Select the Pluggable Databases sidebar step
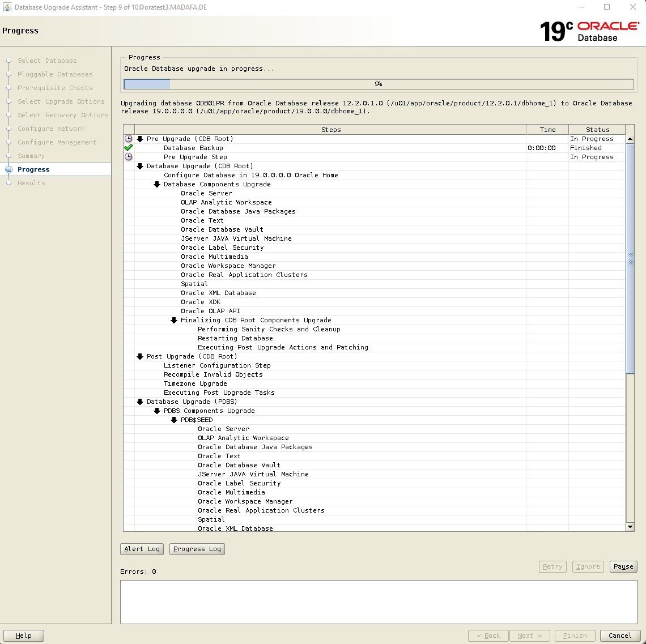646x644 pixels. point(55,74)
